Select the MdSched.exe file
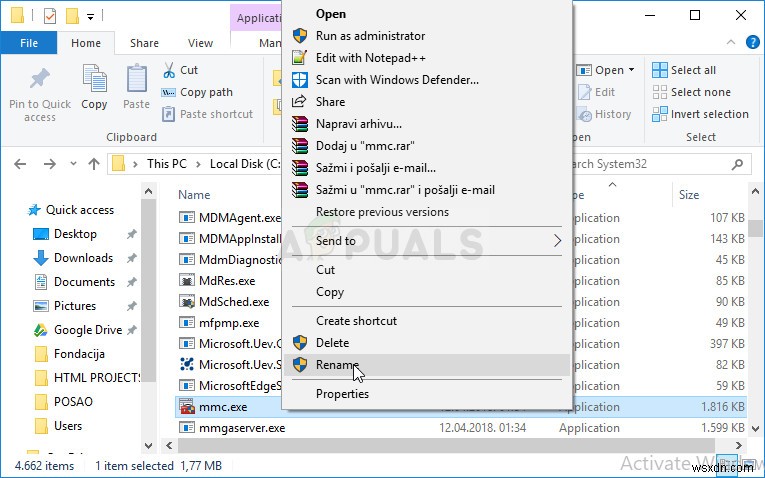 [234, 302]
